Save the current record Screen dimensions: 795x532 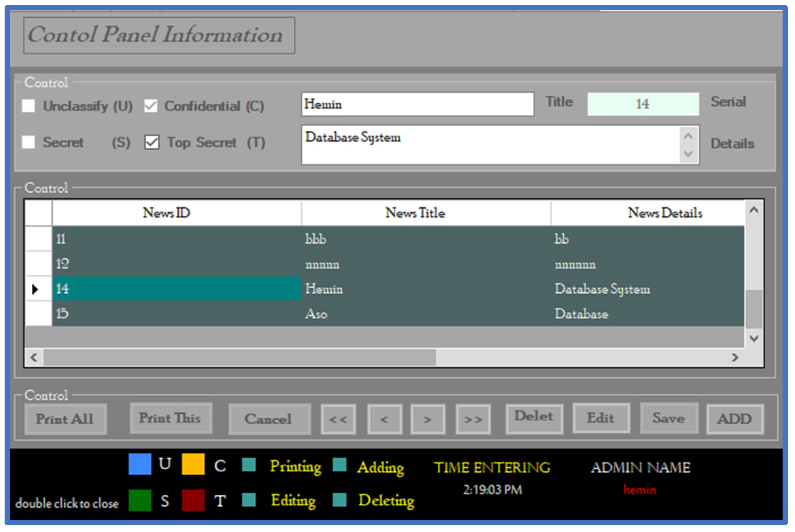[669, 418]
